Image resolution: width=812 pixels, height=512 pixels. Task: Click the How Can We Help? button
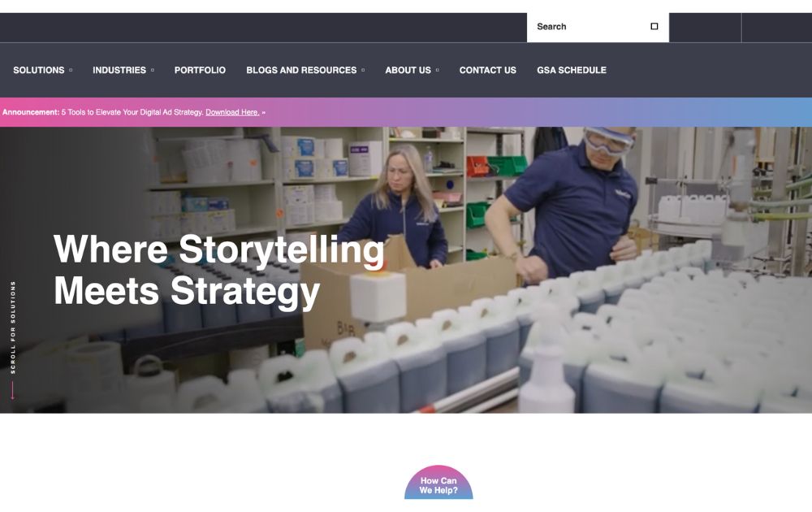point(438,483)
